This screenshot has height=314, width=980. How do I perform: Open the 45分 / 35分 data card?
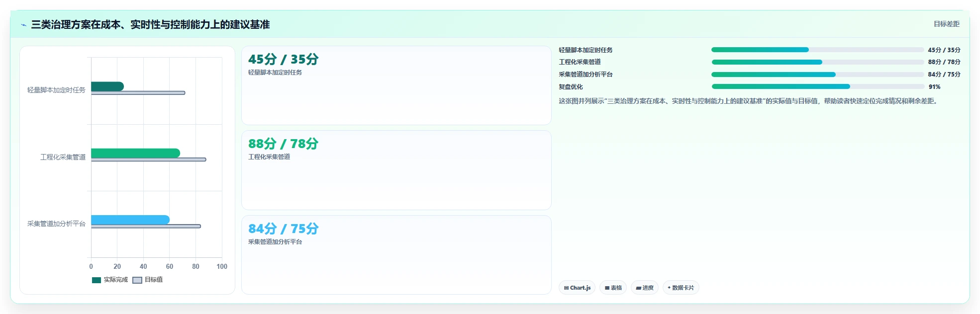click(x=396, y=85)
